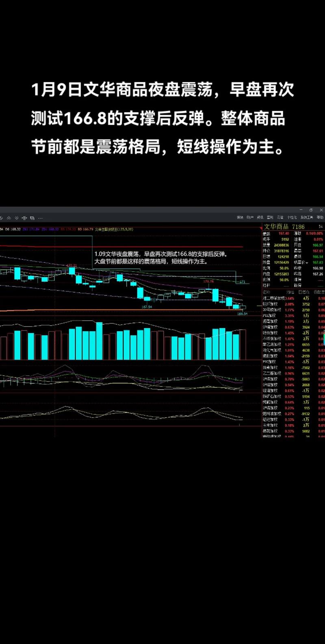This screenshot has width=325, height=644.
Task: Open the 系统工具 menu
Action: [307, 218]
